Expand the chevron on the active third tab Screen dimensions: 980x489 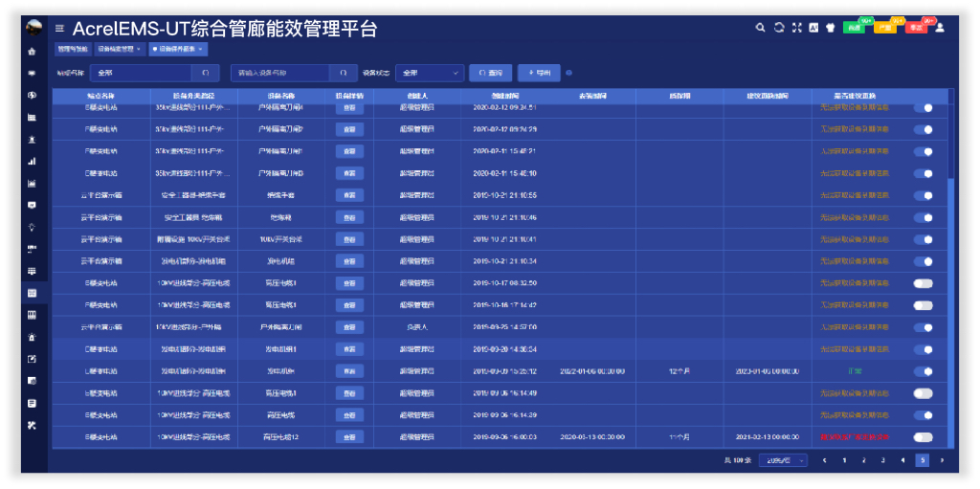pyautogui.click(x=201, y=48)
